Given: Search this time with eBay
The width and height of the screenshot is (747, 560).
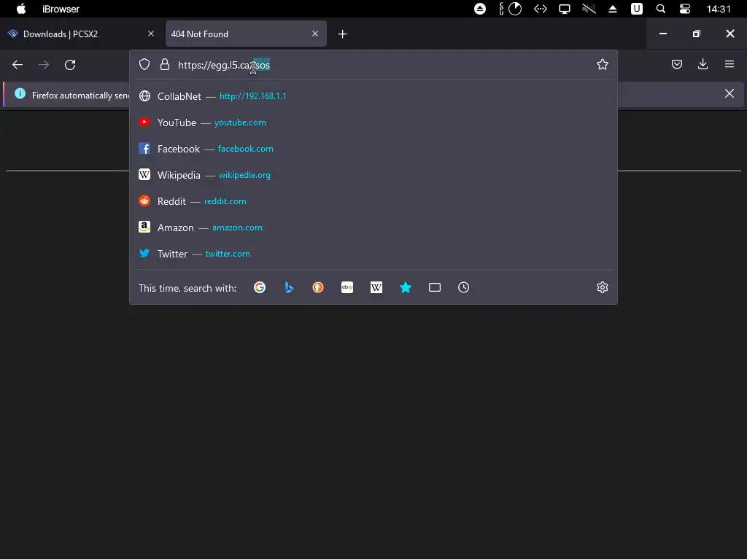Looking at the screenshot, I should pos(347,287).
